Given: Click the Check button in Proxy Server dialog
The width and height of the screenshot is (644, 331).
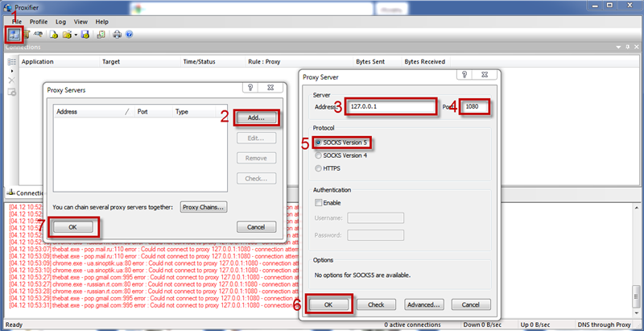Looking at the screenshot, I should pos(376,304).
